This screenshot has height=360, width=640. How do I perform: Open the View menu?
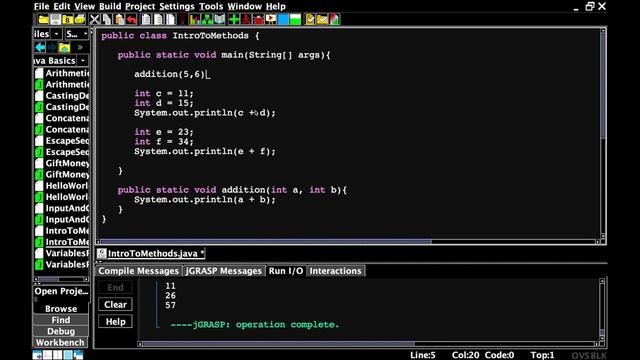[x=84, y=6]
